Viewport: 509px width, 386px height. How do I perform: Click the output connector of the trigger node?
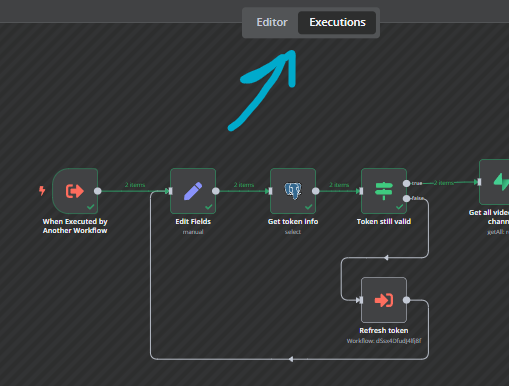tap(98, 191)
